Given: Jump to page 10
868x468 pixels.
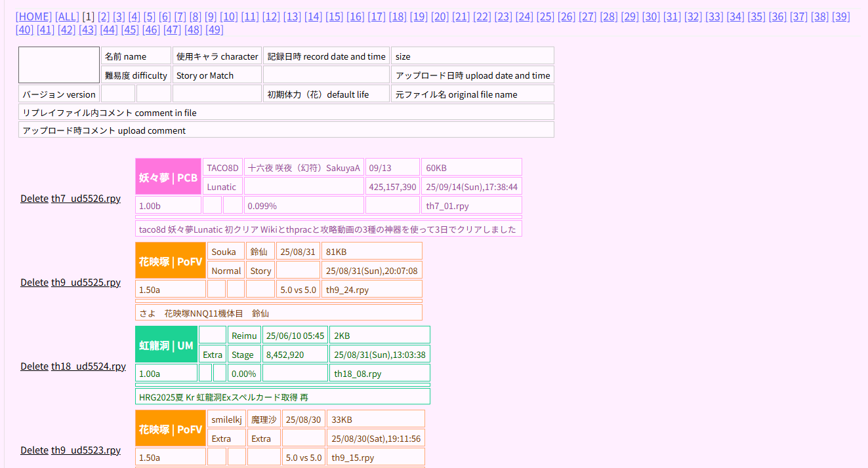Looking at the screenshot, I should (x=228, y=16).
